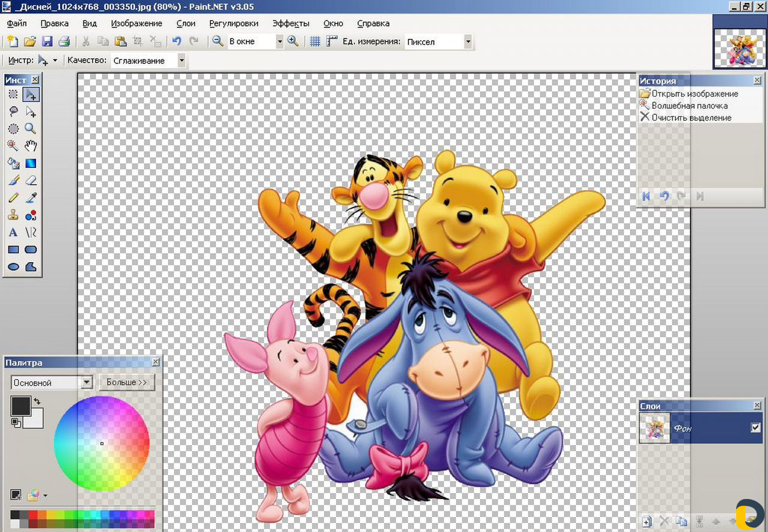
Task: Click the primary dark color swatch
Action: [20, 406]
